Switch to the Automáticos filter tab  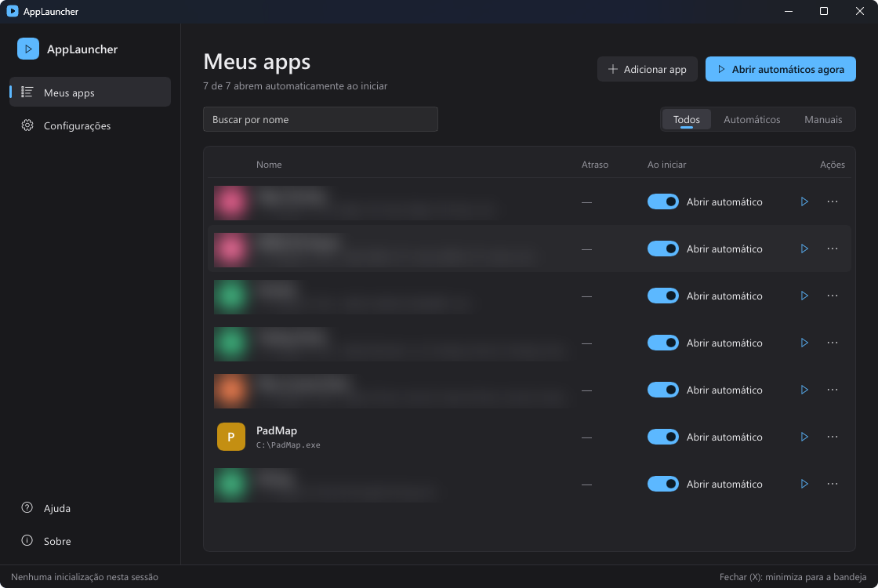[x=752, y=119]
